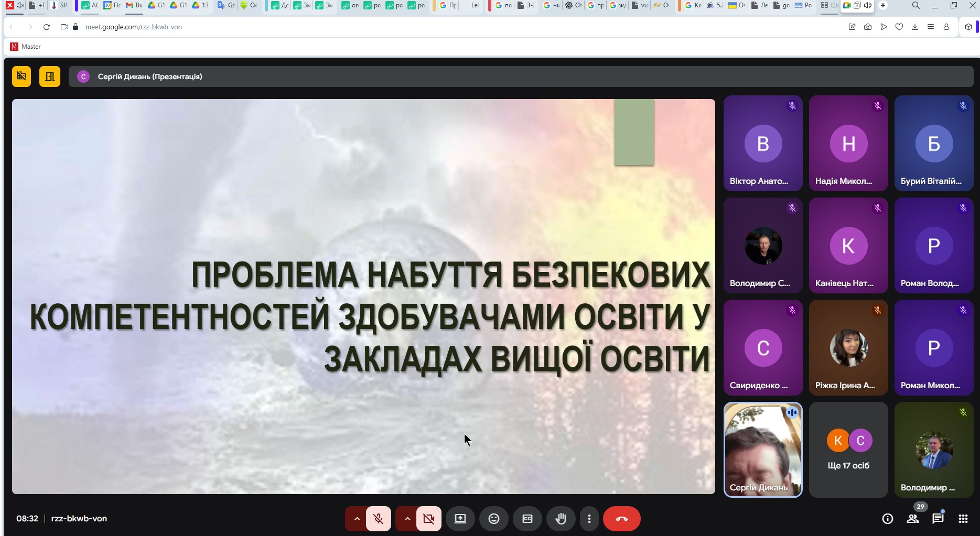Screen dimensions: 980x536
Task: Open the meeting chat panel
Action: click(938, 519)
